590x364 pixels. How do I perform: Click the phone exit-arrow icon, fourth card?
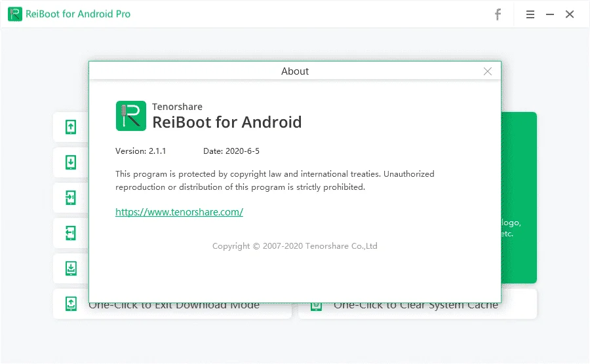tap(71, 233)
